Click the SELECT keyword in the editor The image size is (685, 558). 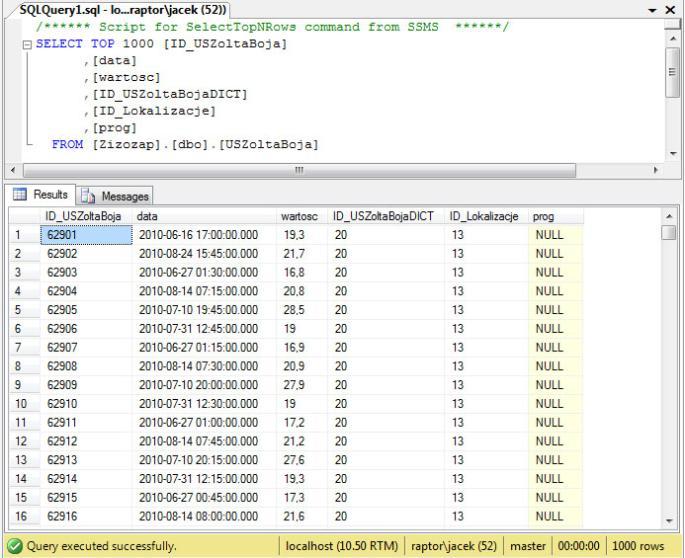tap(59, 44)
